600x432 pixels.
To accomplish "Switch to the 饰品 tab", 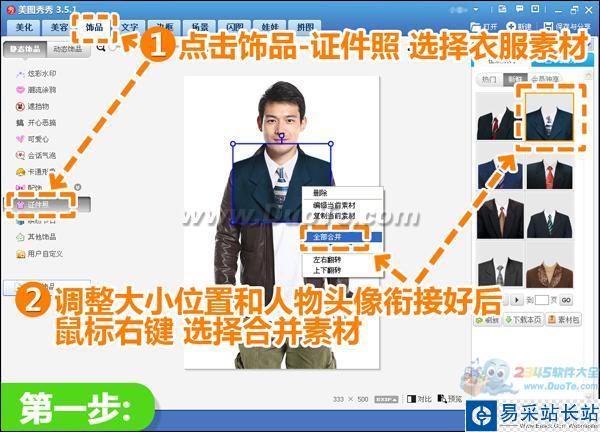I will pos(94,27).
